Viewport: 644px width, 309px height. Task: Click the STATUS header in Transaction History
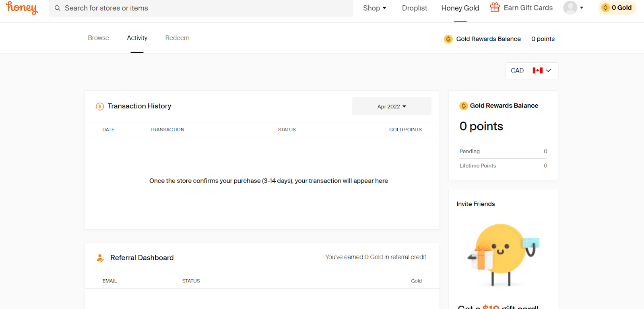287,130
